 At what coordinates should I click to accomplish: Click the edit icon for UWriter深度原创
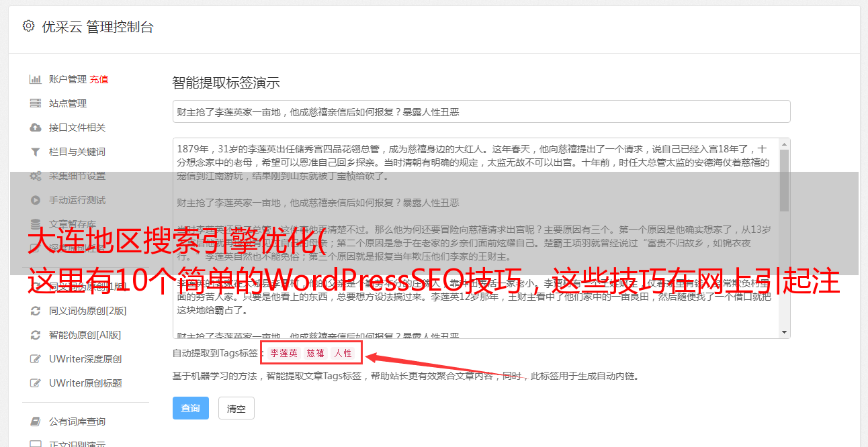pyautogui.click(x=36, y=359)
